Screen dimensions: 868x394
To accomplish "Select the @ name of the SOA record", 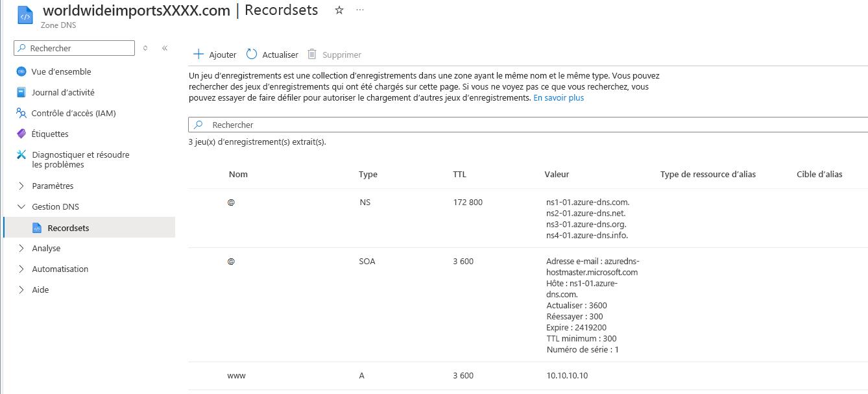I will (231, 262).
